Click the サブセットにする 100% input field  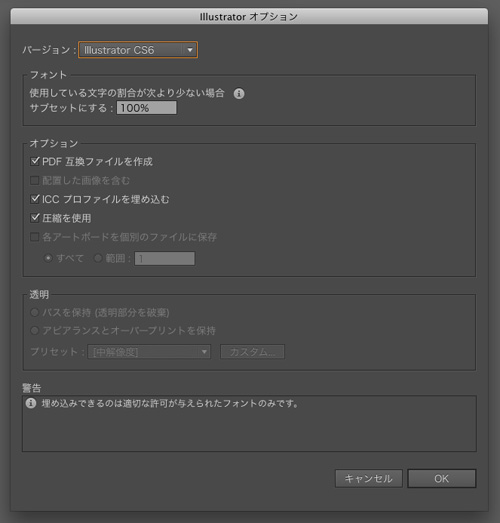click(x=146, y=108)
